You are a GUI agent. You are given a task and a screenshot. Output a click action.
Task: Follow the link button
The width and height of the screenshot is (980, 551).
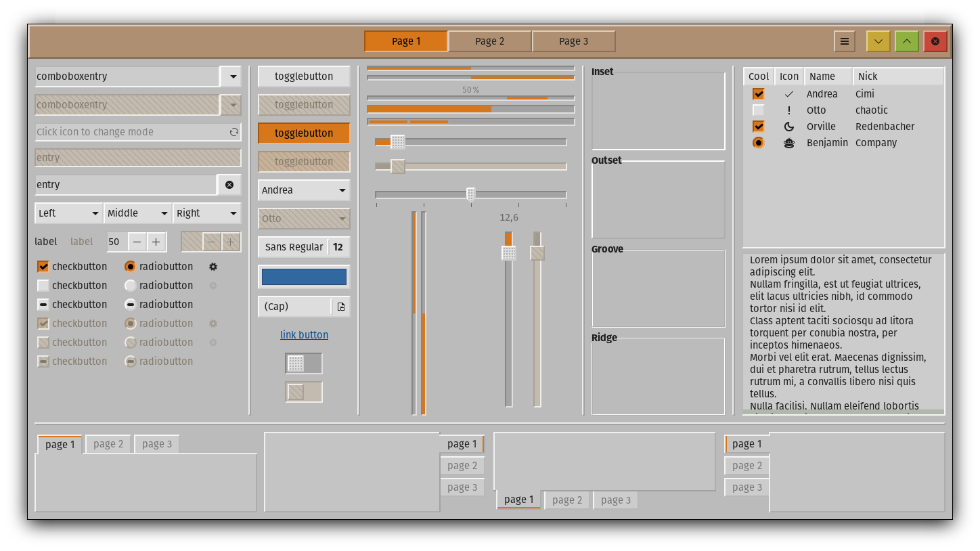coord(304,335)
